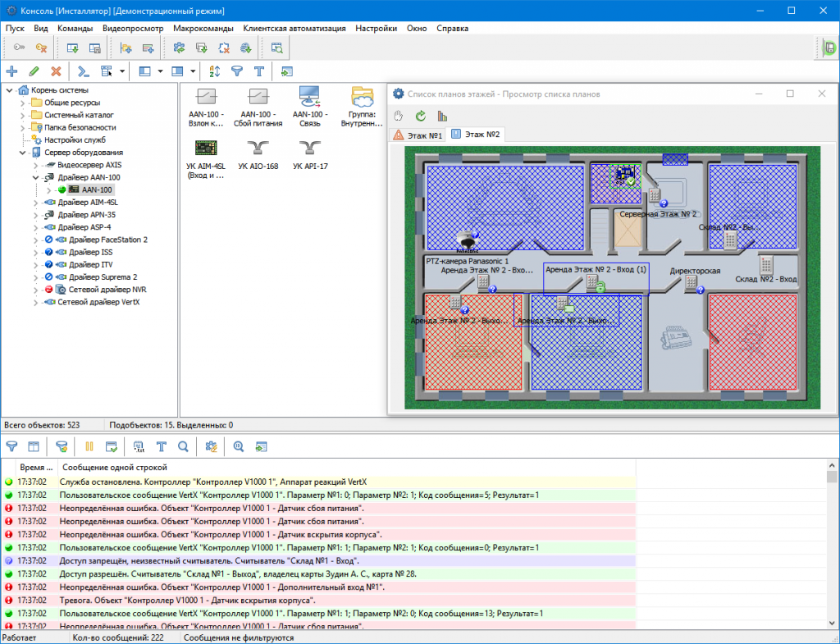Click the globe with green arrow icon
The width and height of the screenshot is (840, 644).
[x=246, y=48]
